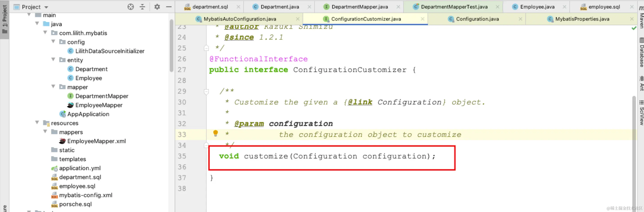The height and width of the screenshot is (212, 644).
Task: Close the department.sql tab
Action: click(238, 7)
